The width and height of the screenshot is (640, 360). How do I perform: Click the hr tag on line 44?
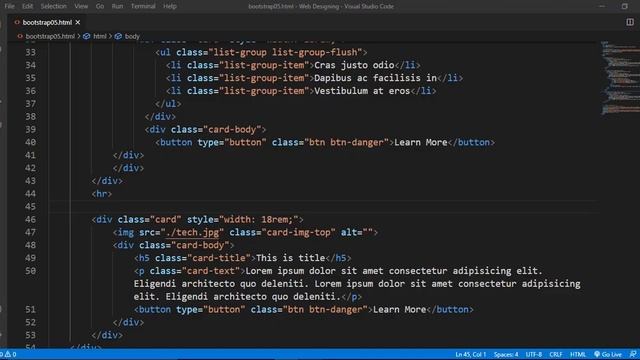coord(102,194)
